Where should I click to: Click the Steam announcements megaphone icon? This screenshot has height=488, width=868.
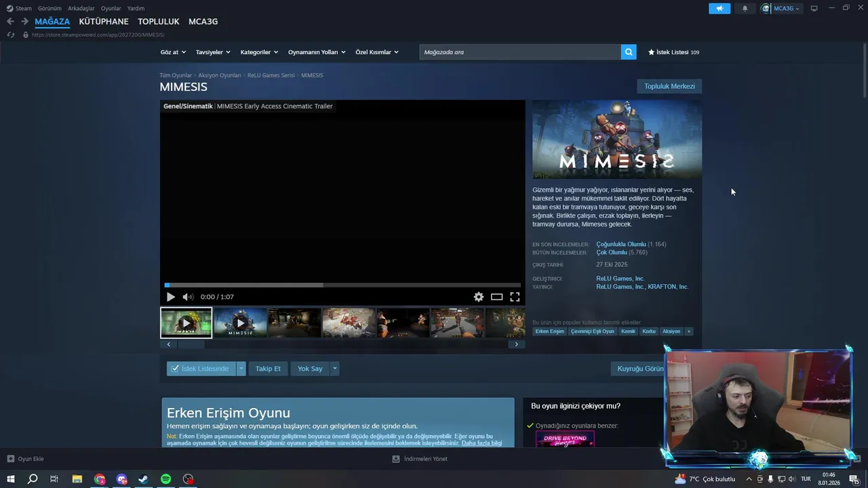click(719, 8)
